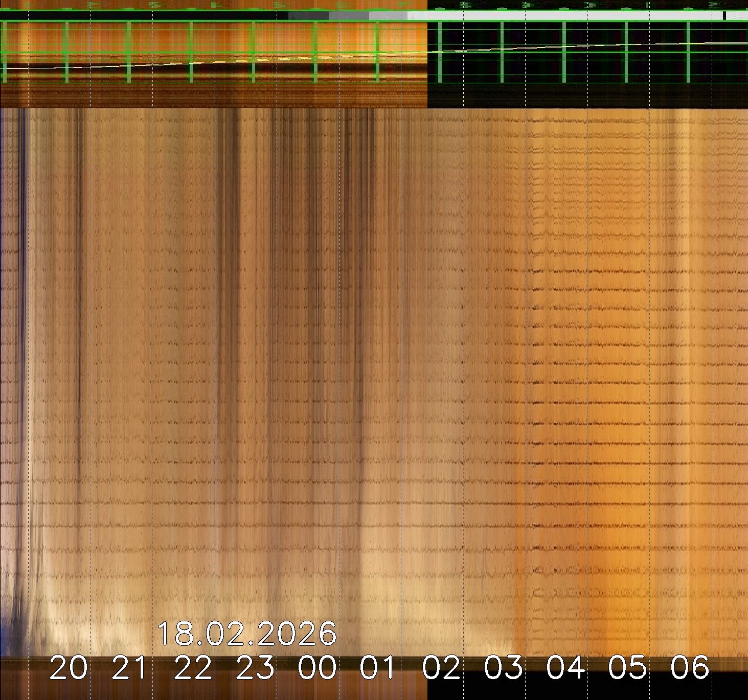Screen dimensions: 748x700
Task: Click the 06 hour label
Action: (x=690, y=668)
